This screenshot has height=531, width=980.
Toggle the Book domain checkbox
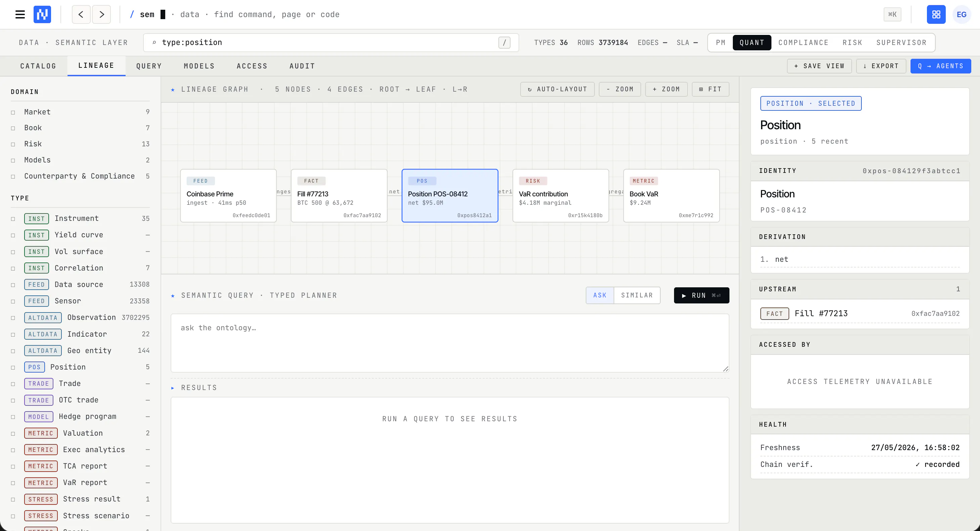(13, 128)
